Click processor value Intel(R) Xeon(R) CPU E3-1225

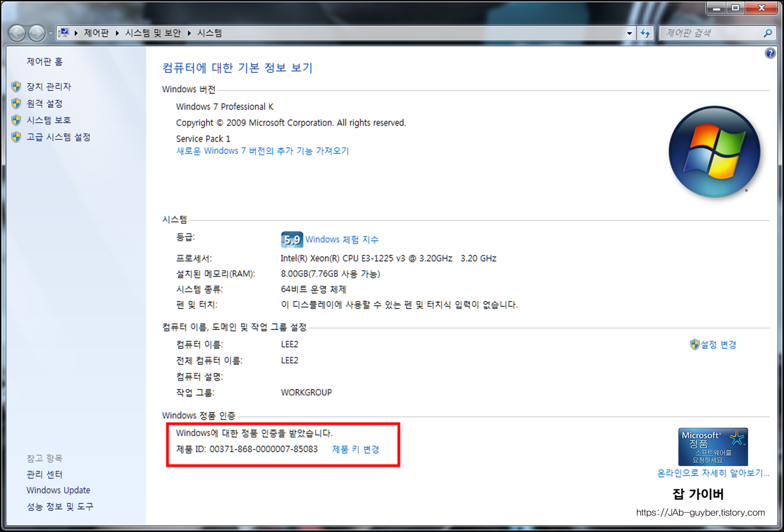[389, 258]
